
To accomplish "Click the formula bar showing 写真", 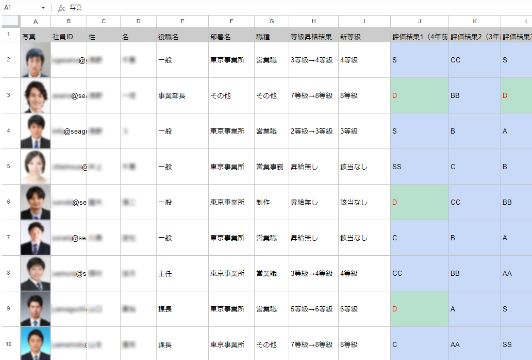I will [299, 8].
